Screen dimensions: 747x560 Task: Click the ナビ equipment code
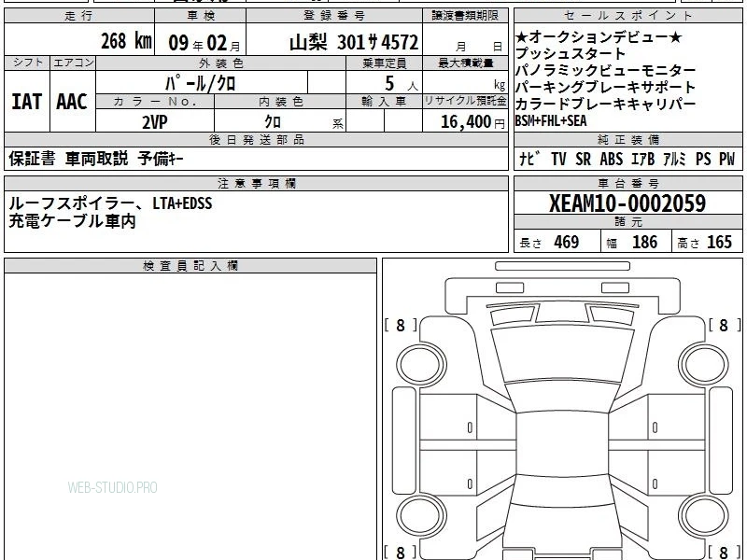click(x=530, y=159)
